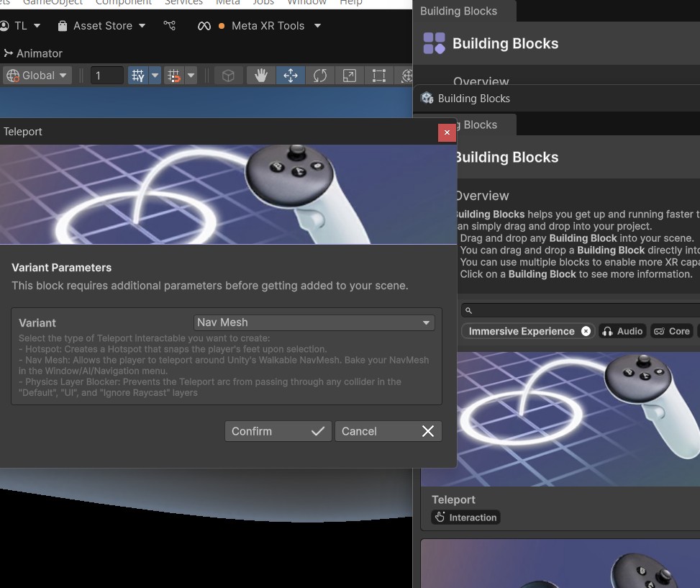Click the Interaction tag on Teleport

[x=465, y=517]
